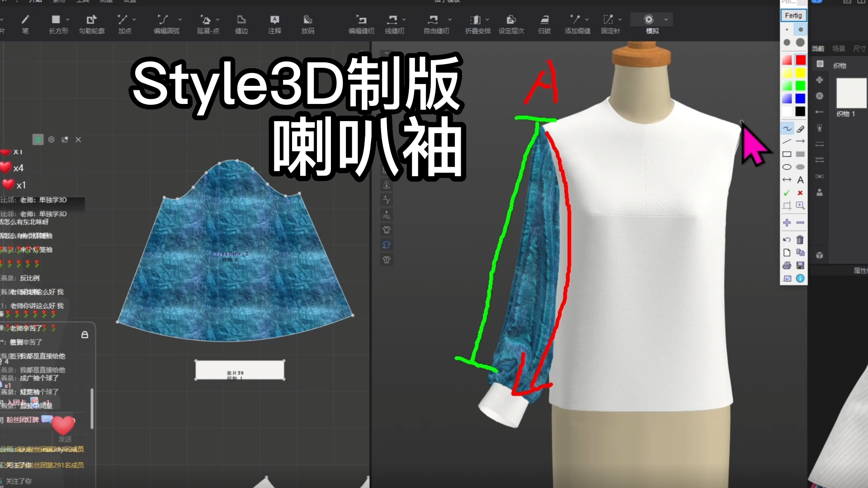Select the magnifier zoom tool in the palette
The width and height of the screenshot is (868, 488).
800,206
